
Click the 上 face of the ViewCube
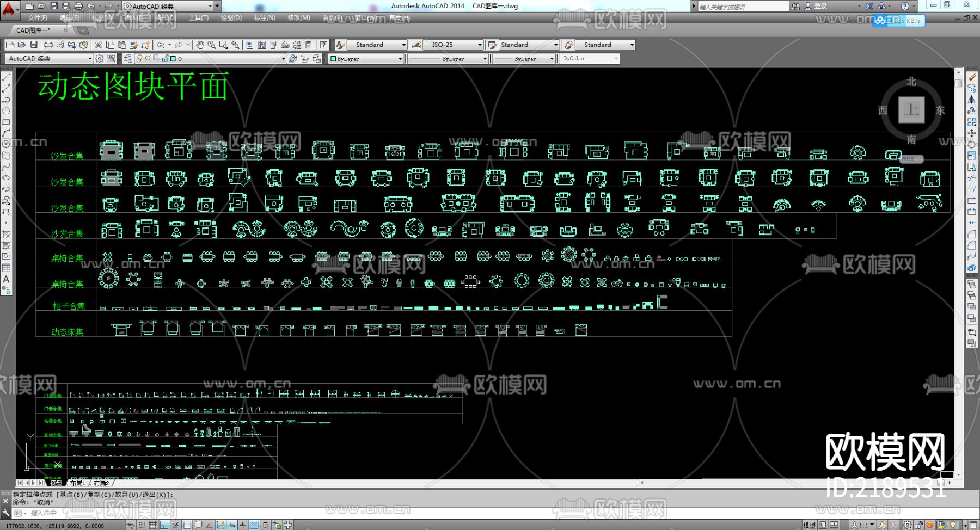tap(911, 110)
